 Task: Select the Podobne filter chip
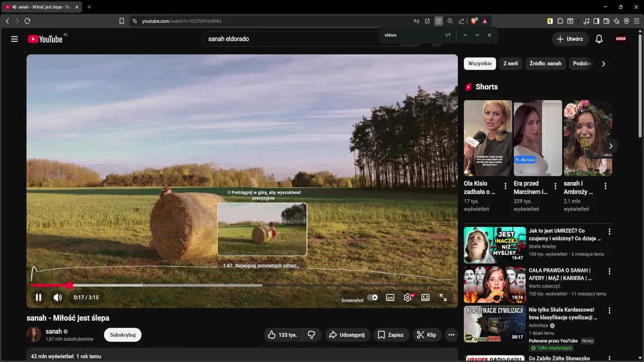pos(582,63)
